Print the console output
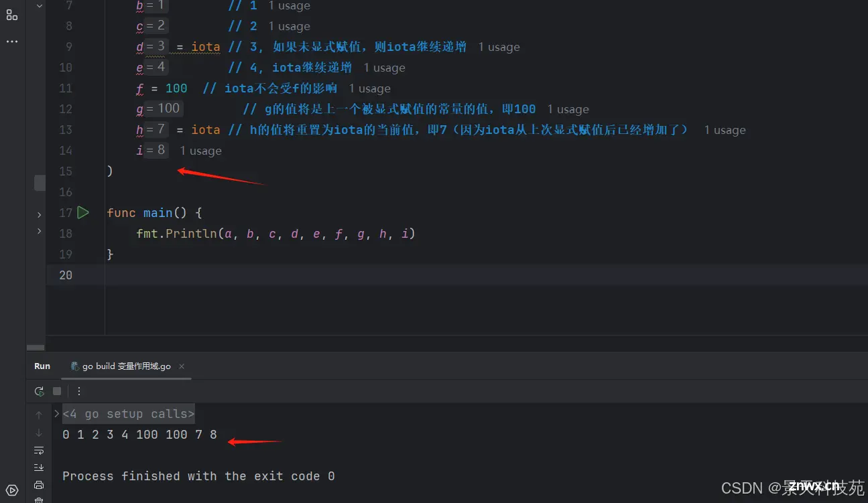Viewport: 868px width, 503px height. click(39, 485)
